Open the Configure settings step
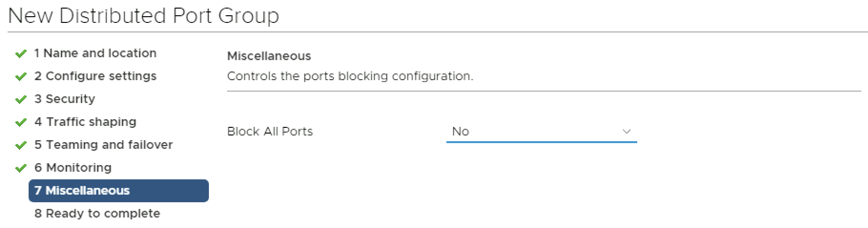Viewport: 868px width, 228px height. (x=95, y=76)
